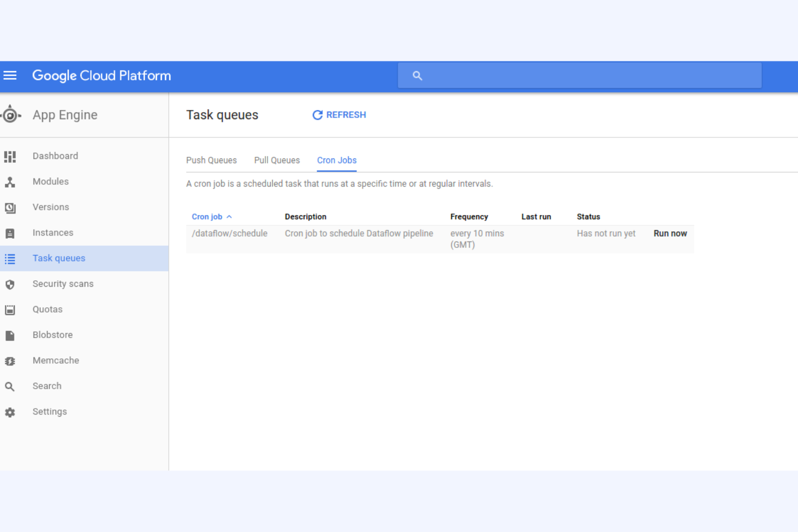
Task: Run the /dataflow/schedule cron job now
Action: [x=670, y=233]
